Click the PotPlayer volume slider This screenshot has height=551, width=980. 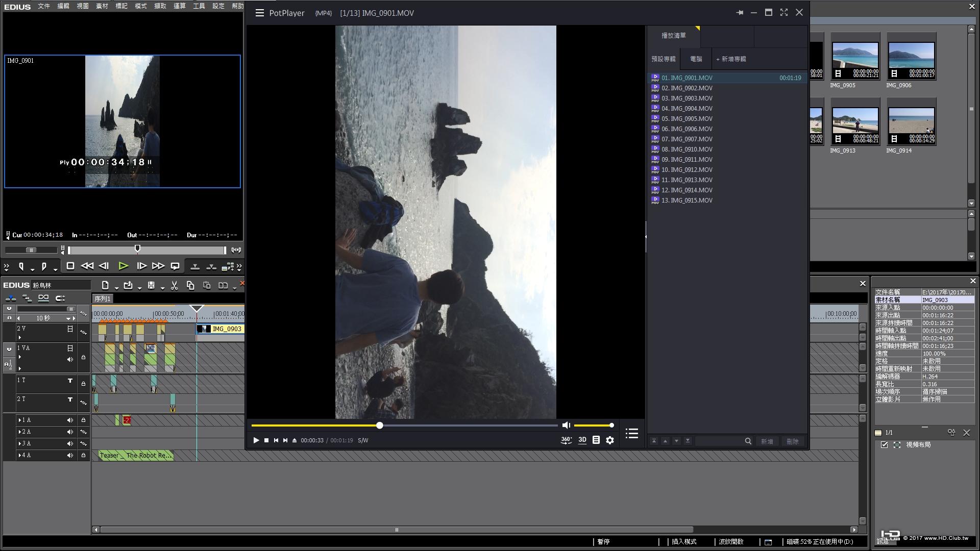tap(593, 425)
